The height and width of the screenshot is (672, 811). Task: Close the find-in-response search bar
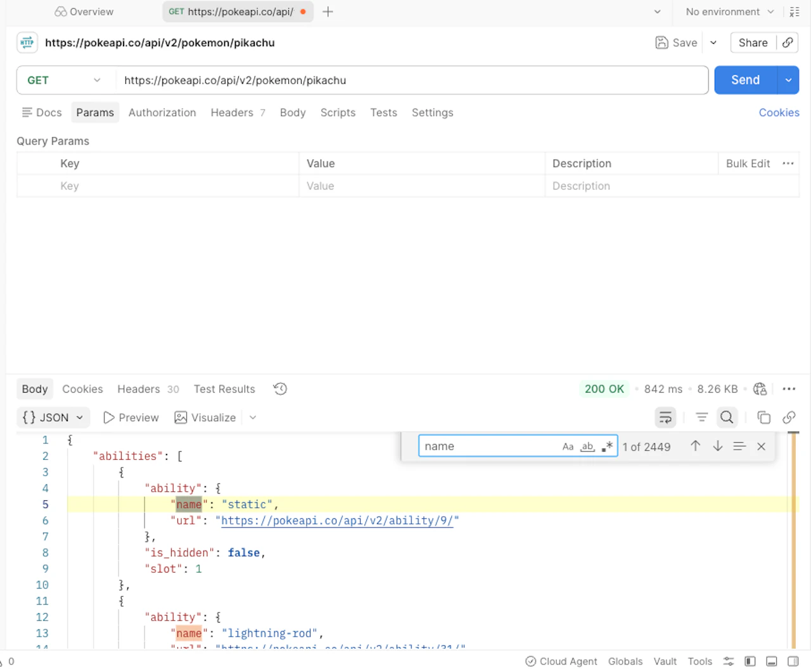point(761,447)
